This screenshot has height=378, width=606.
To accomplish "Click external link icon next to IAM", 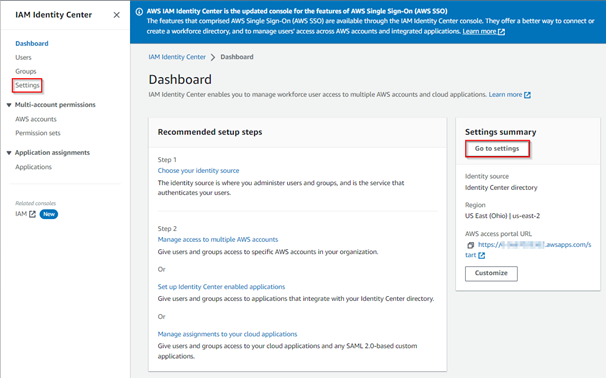I will [x=32, y=214].
